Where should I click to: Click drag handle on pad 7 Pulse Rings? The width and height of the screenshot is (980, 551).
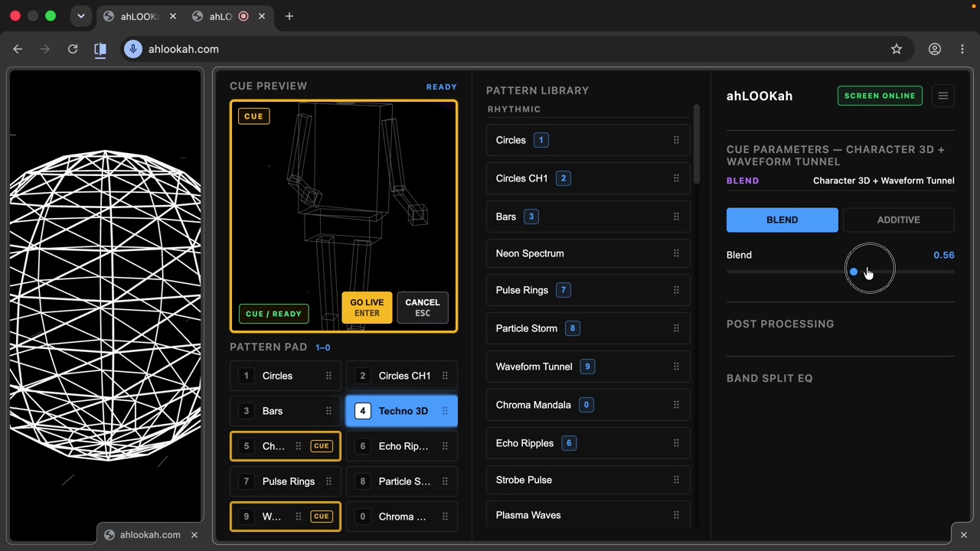pyautogui.click(x=328, y=481)
